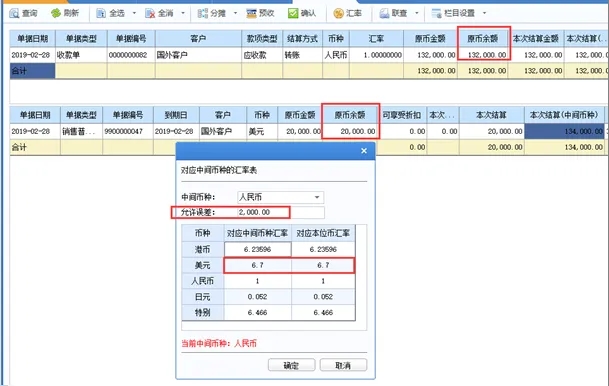Image resolution: width=609 pixels, height=386 pixels.
Task: Click highlighted 134,000.00 本次结算(中间币种) cell
Action: [564, 131]
